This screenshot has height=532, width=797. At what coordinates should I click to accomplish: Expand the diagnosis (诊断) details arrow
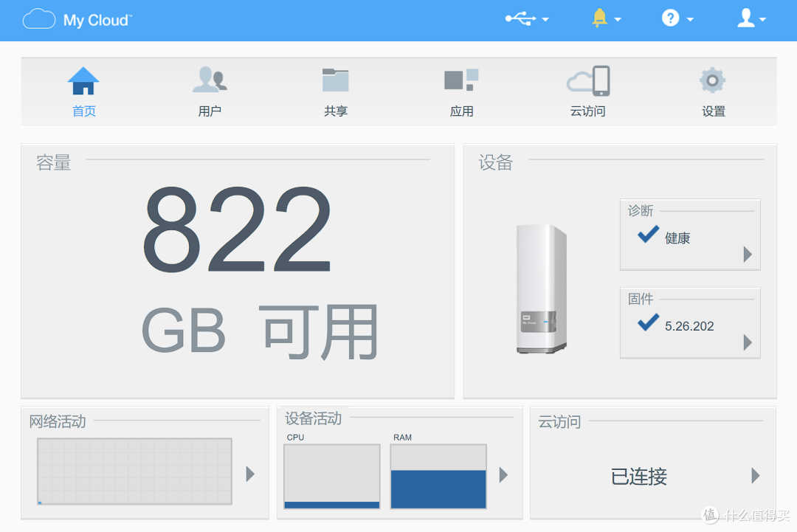click(x=747, y=254)
